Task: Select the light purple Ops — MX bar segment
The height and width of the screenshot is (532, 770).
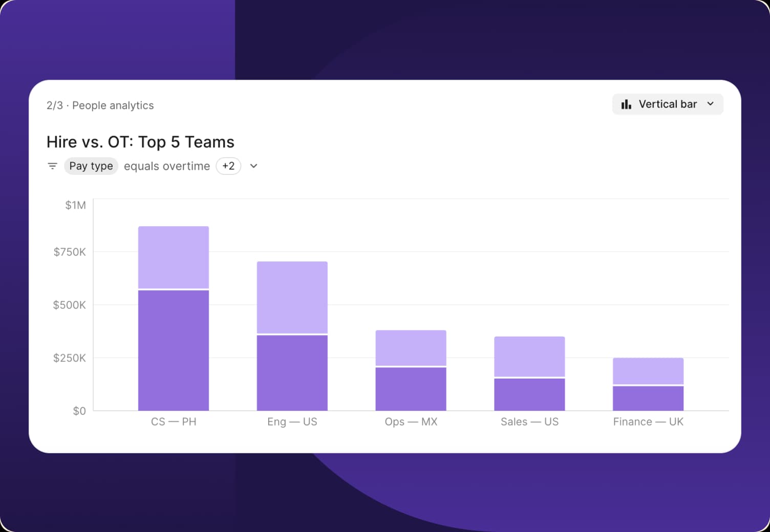Action: click(x=411, y=348)
